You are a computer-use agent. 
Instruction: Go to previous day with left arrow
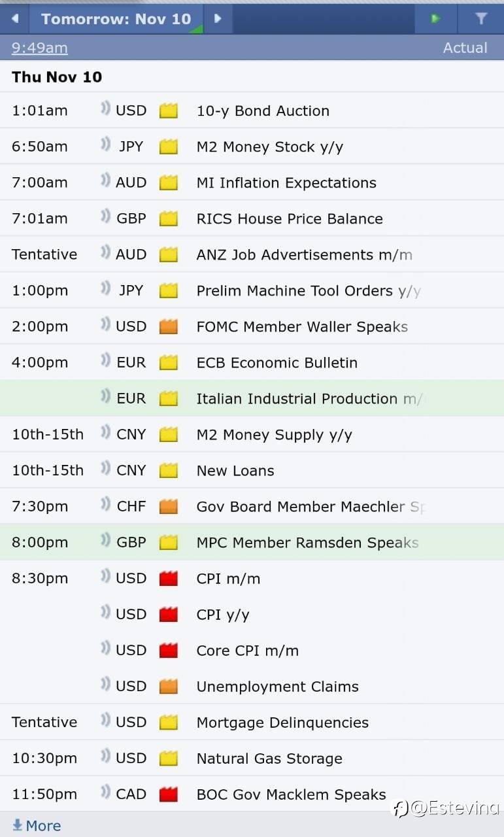click(14, 18)
